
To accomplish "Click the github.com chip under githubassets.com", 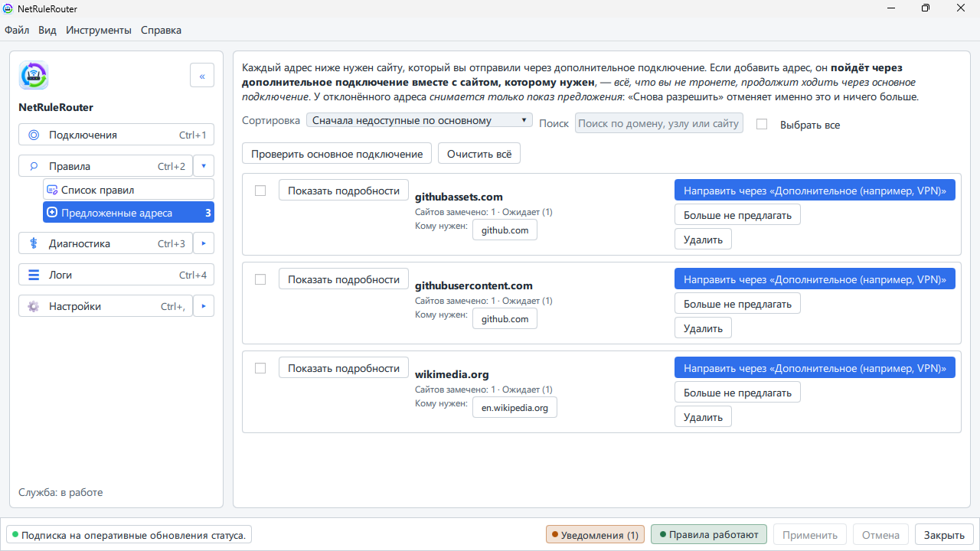I will coord(505,230).
